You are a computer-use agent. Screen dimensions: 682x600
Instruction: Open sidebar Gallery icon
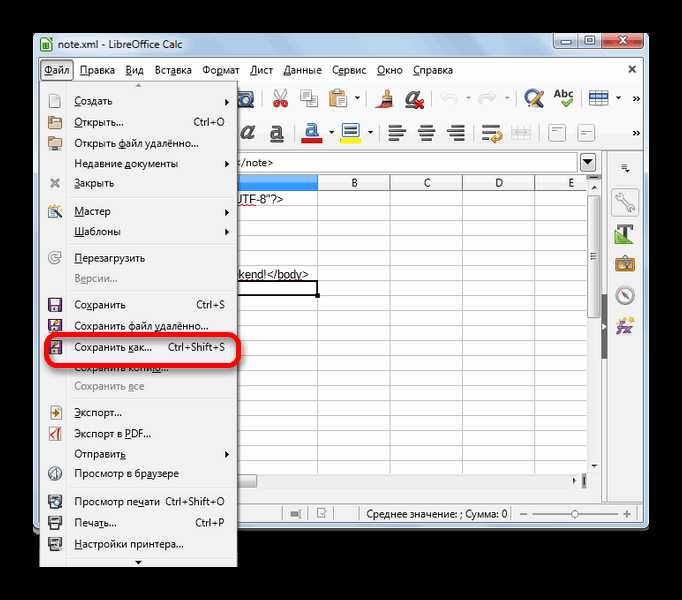625,264
